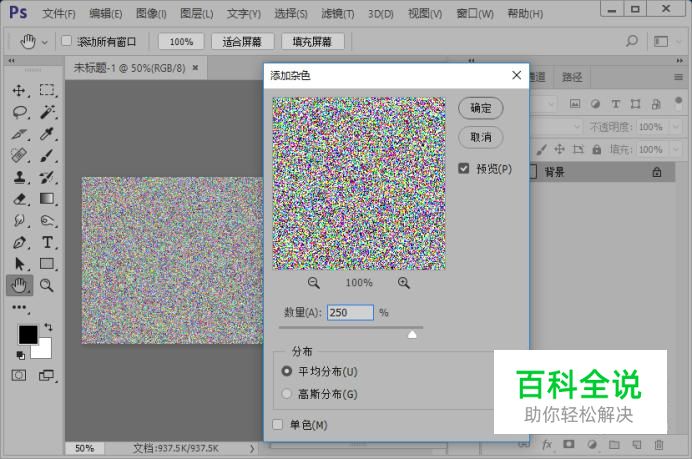Select the Crop tool
Screen dimensions: 692x459
(x=19, y=134)
